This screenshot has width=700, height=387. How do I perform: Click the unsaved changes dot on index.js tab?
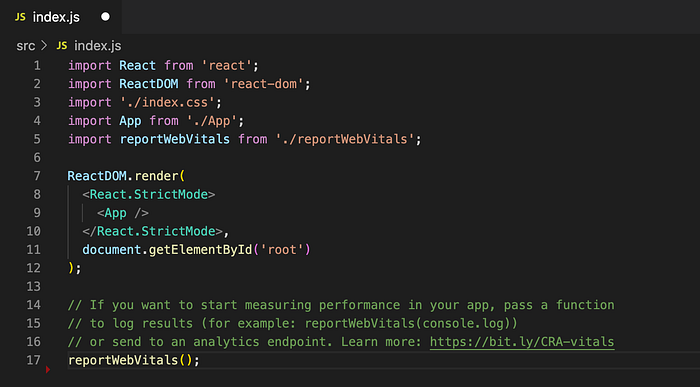tap(105, 17)
